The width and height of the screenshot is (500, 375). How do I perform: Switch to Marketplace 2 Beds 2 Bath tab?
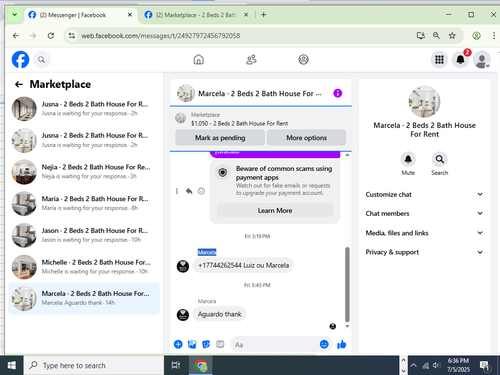tap(196, 15)
